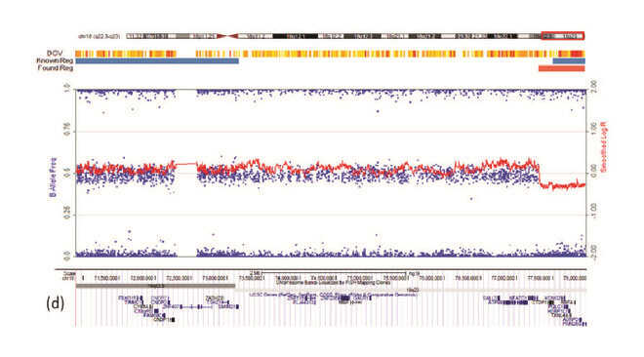Select the DCV track label

(55, 54)
